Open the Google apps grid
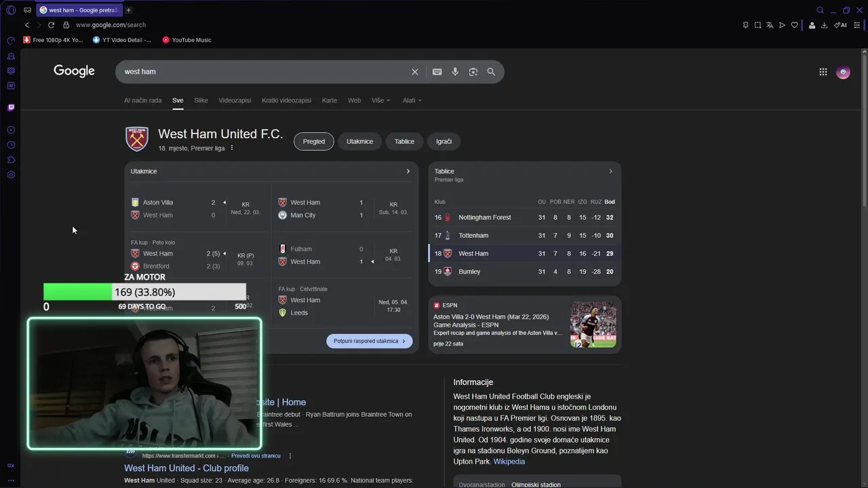 823,72
